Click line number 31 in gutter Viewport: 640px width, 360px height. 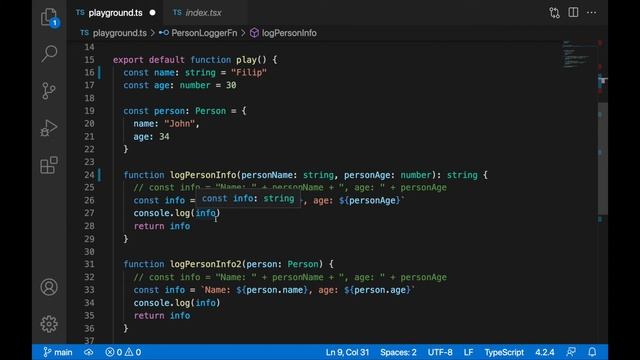[x=89, y=264]
